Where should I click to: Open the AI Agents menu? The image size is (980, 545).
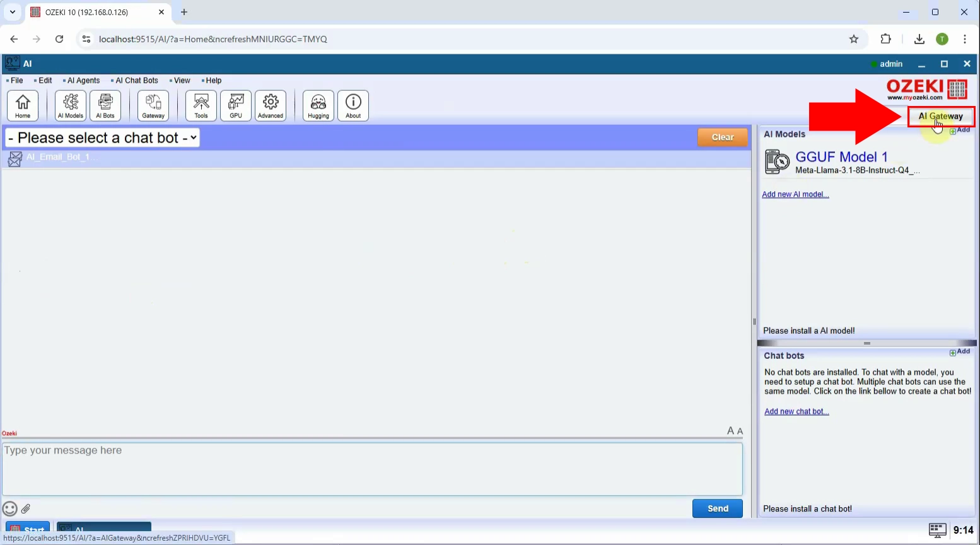coord(83,81)
